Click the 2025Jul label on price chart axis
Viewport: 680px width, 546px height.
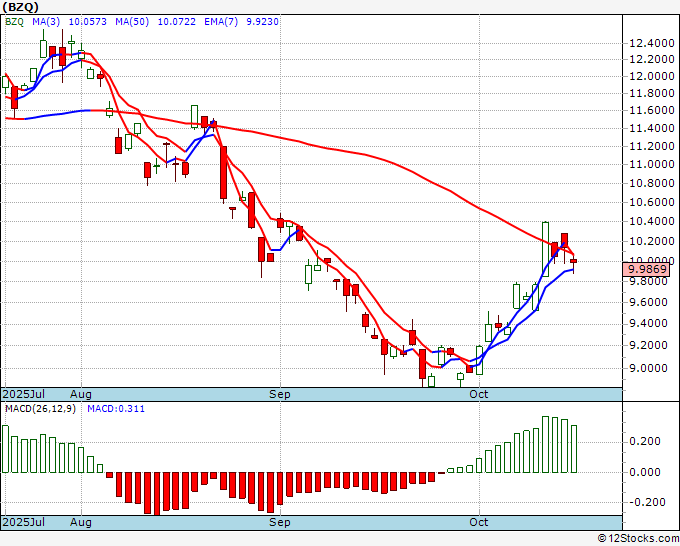tap(24, 394)
